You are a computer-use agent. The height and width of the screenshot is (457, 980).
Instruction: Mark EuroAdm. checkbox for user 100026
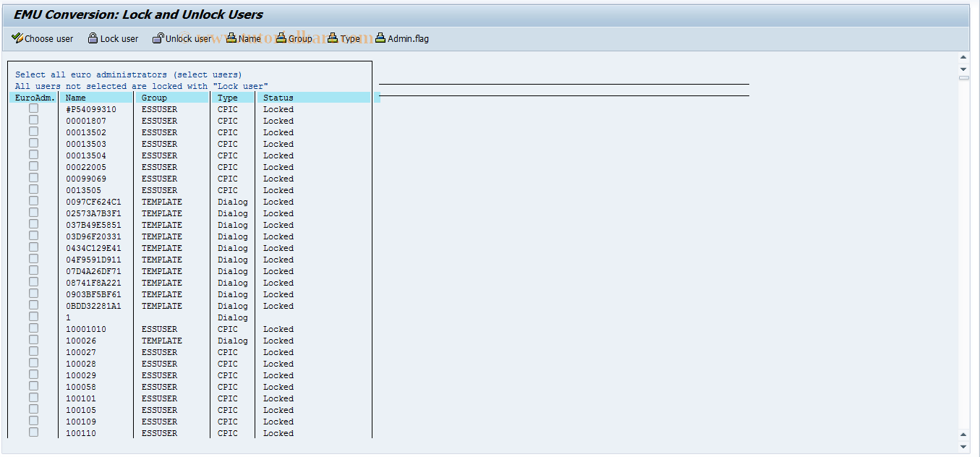[x=33, y=339]
